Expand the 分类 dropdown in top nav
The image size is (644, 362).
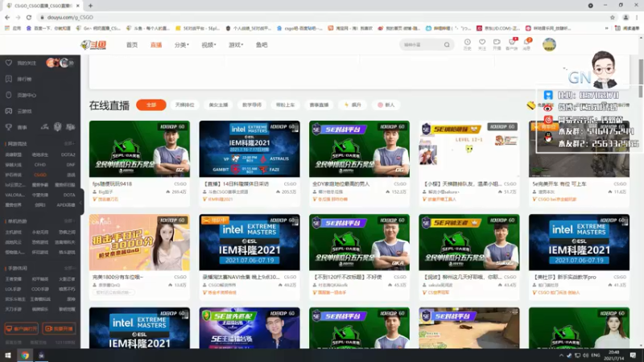click(182, 45)
